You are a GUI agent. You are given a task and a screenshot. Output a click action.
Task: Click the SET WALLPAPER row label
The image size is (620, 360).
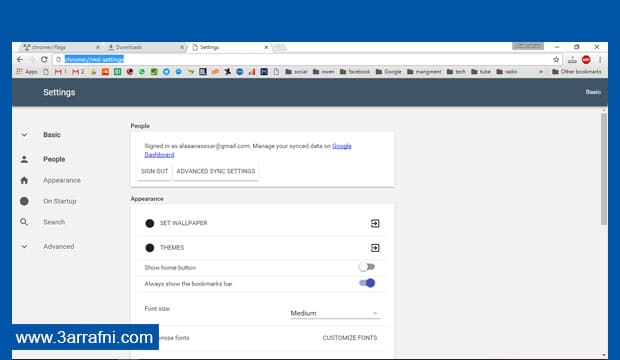[183, 223]
